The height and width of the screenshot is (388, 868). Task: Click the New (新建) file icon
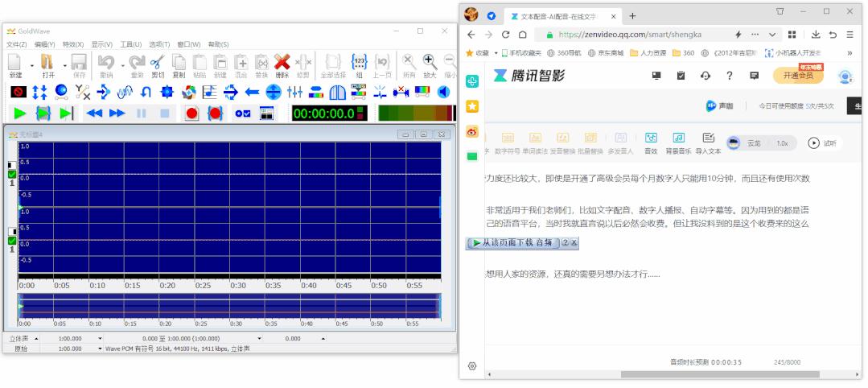(x=15, y=62)
